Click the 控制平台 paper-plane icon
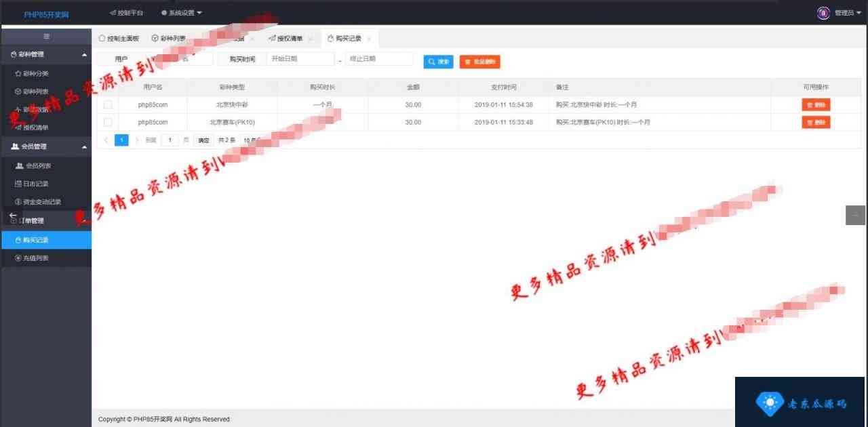The image size is (868, 427). 113,12
